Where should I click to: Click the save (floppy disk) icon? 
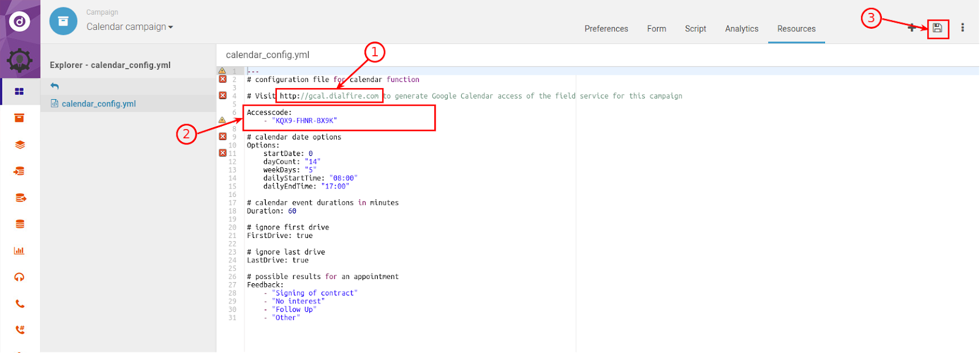click(x=937, y=28)
